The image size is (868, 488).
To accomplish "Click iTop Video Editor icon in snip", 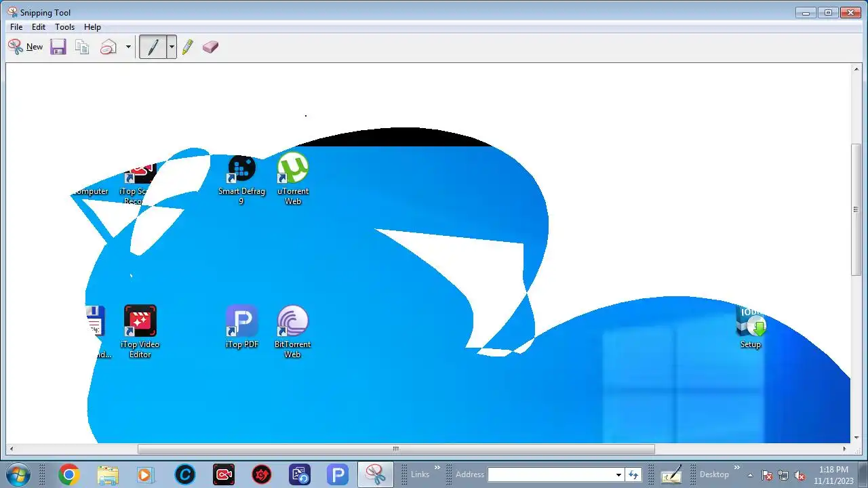I will click(x=140, y=331).
